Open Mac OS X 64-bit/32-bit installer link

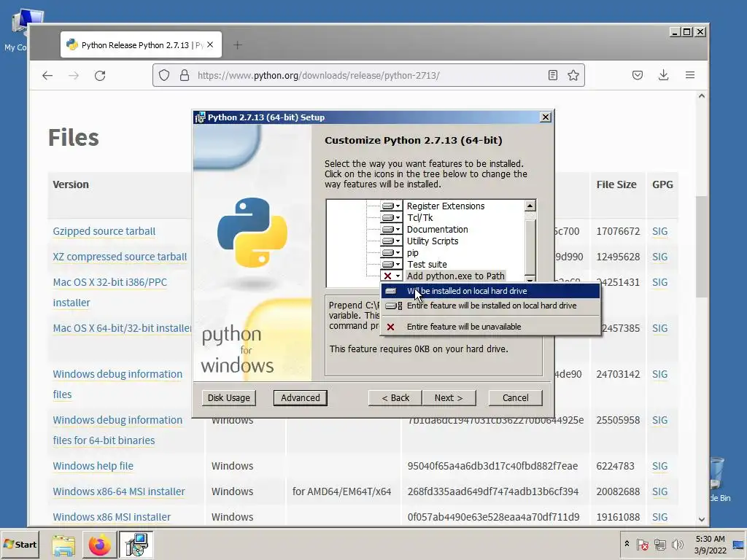click(122, 328)
